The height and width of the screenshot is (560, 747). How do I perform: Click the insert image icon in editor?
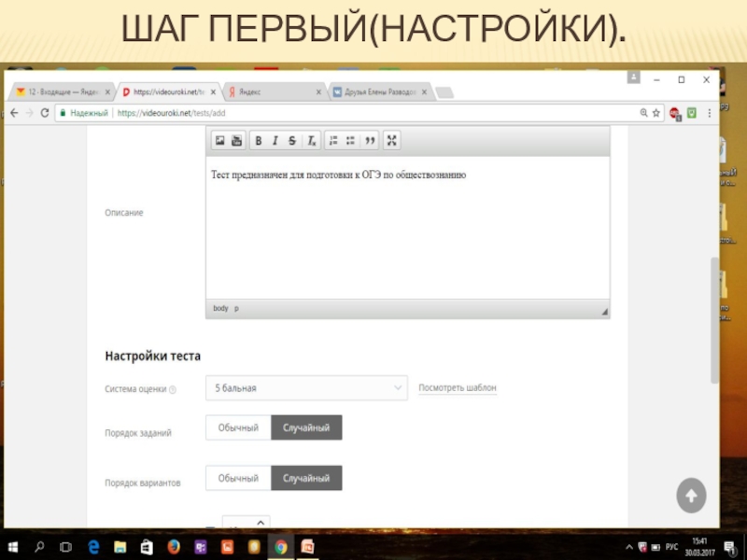click(220, 141)
